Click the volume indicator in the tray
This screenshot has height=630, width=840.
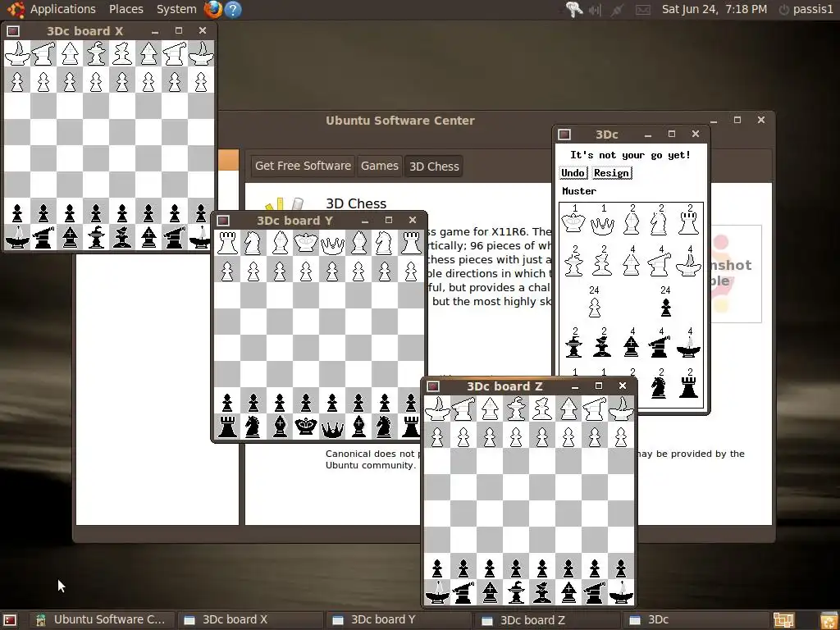click(596, 10)
